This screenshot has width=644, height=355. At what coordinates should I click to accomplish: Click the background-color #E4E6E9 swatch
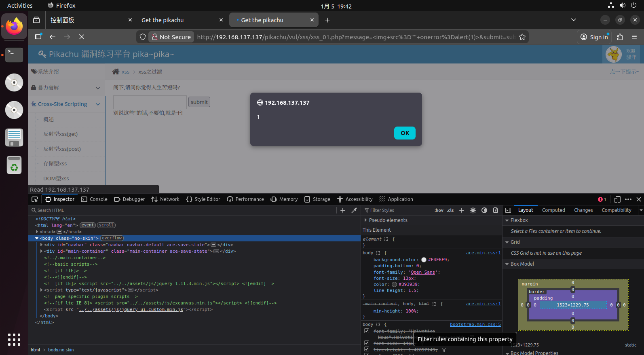click(424, 260)
